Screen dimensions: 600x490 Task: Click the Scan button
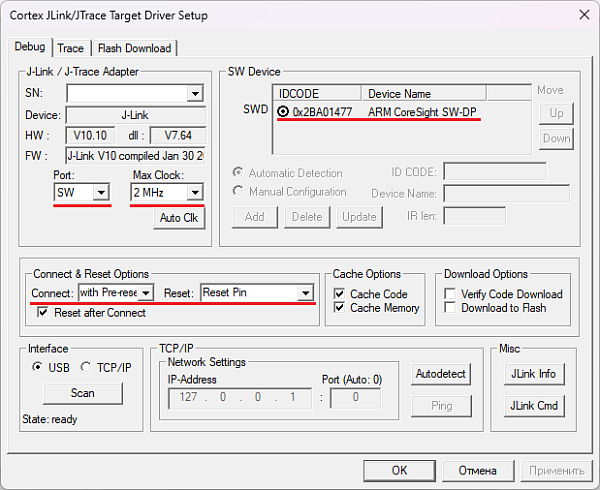click(82, 393)
